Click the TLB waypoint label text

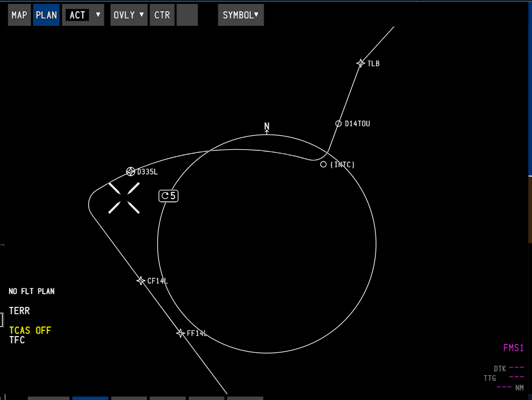pos(373,63)
